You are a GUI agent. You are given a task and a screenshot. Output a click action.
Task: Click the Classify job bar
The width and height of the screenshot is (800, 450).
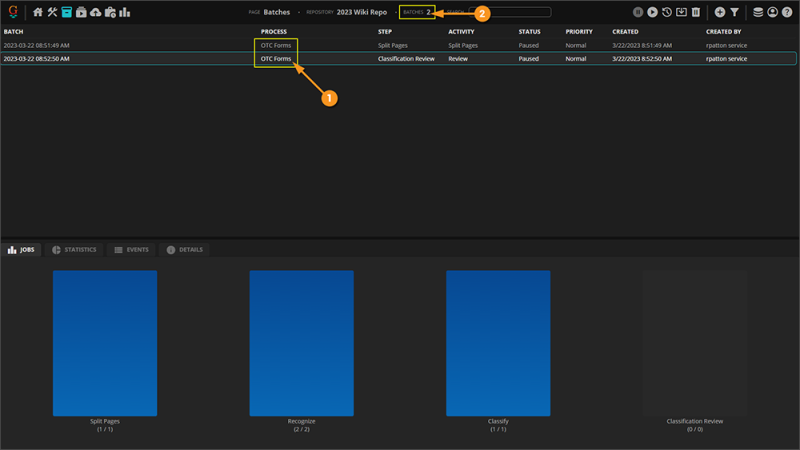pyautogui.click(x=498, y=343)
